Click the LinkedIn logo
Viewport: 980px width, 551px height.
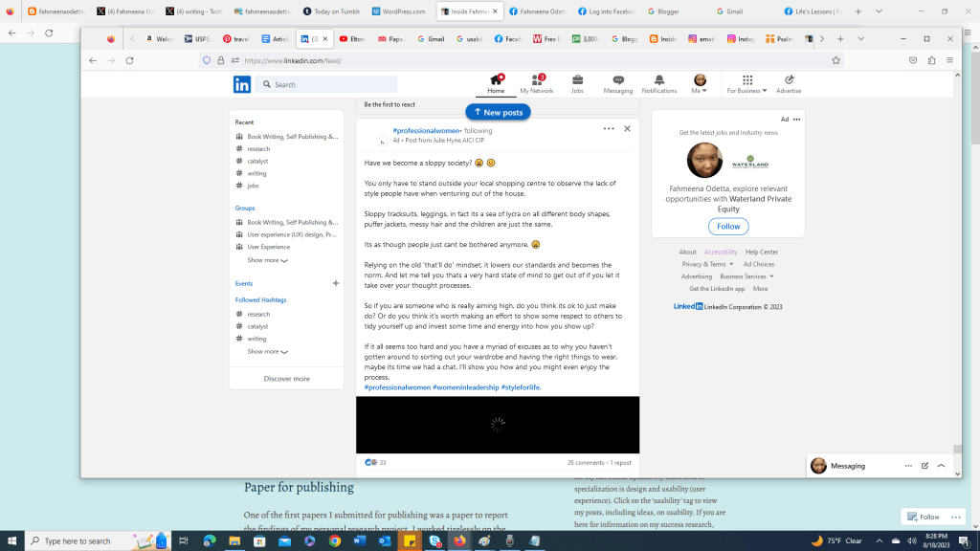click(242, 84)
